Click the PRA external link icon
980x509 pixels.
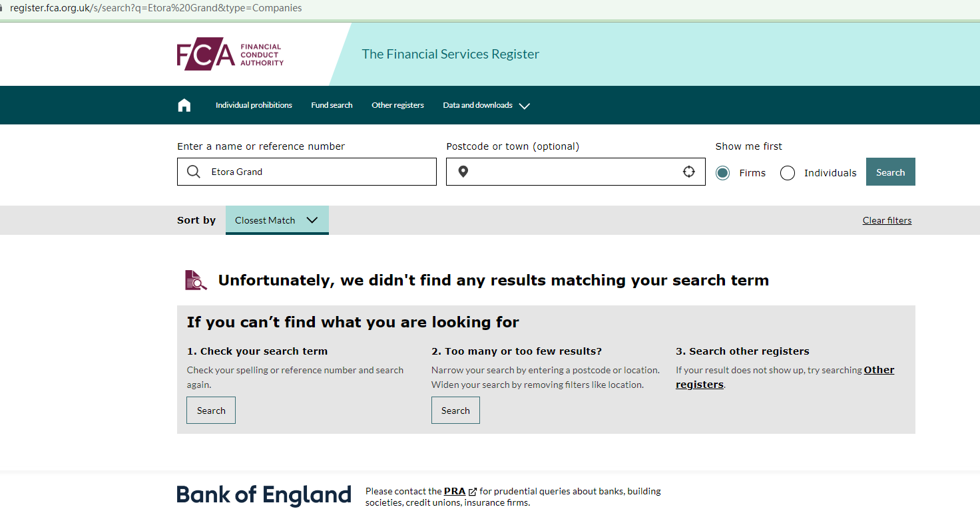click(473, 492)
